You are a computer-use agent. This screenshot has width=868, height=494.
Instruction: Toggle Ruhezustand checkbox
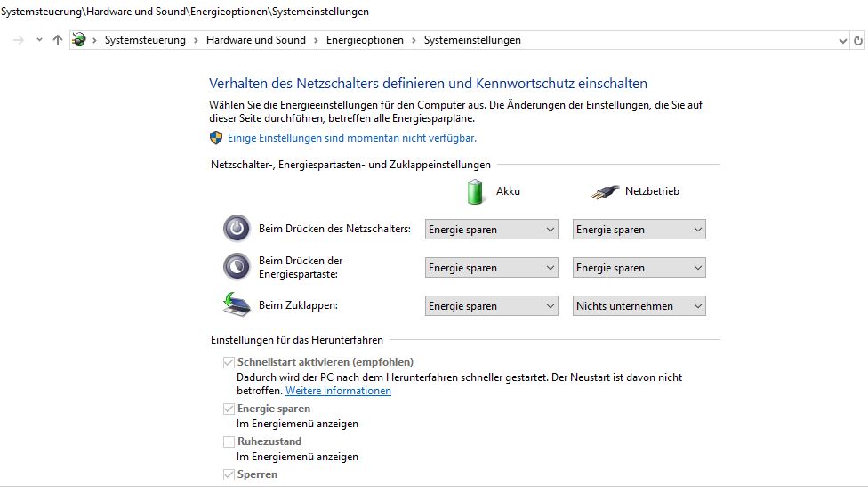(x=229, y=441)
